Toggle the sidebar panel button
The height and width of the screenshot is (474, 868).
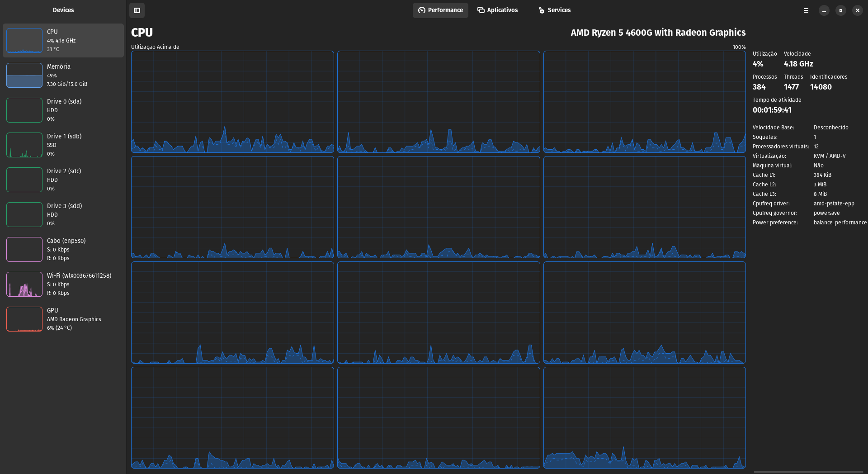[137, 10]
